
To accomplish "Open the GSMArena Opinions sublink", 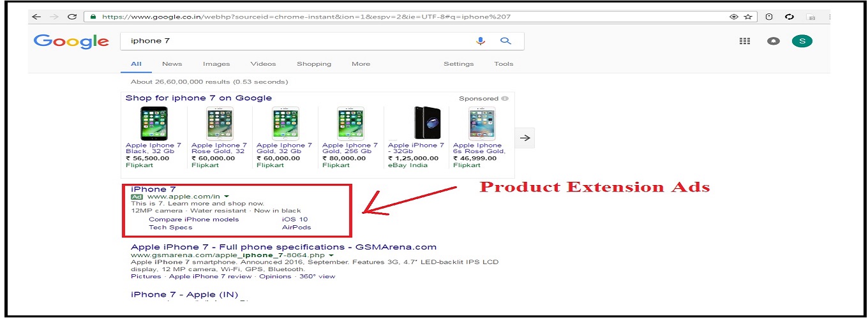I will [x=276, y=276].
